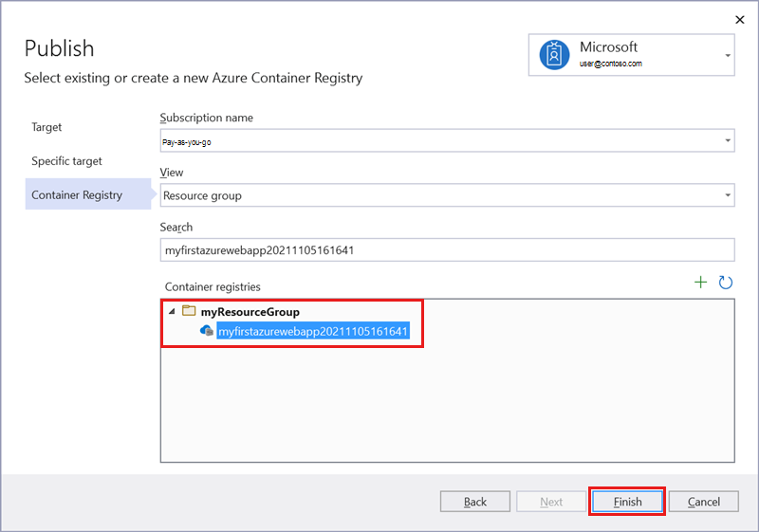Collapse the myResourceGroup tree node
759x532 pixels.
172,312
